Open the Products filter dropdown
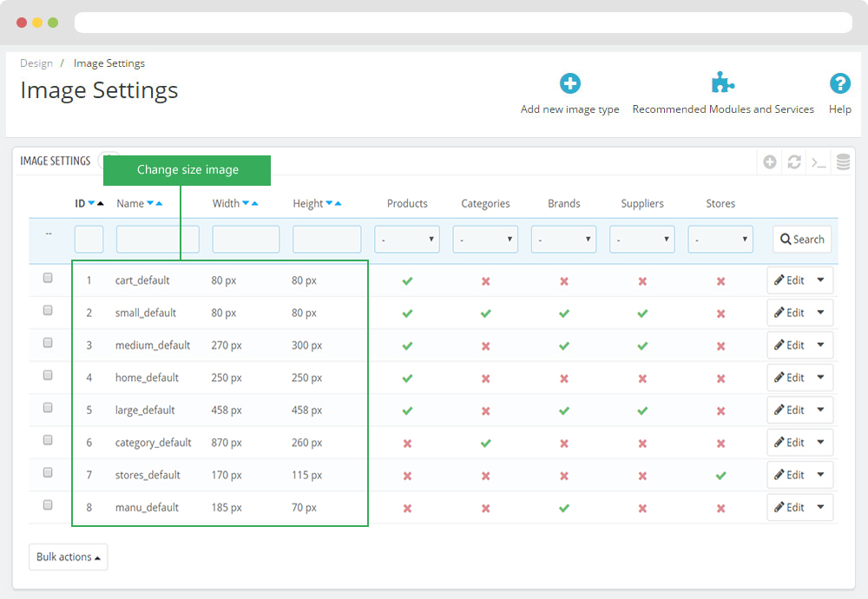This screenshot has height=599, width=868. [x=406, y=240]
